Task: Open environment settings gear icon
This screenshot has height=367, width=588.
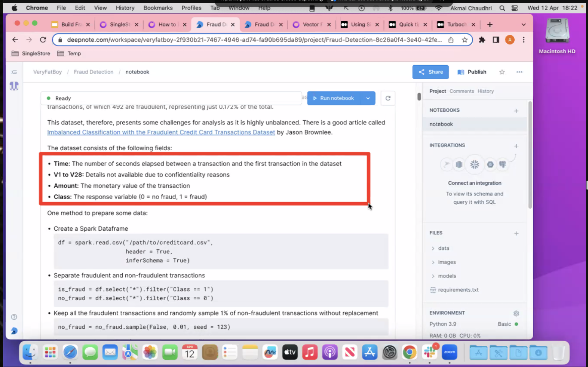Action: [516, 313]
